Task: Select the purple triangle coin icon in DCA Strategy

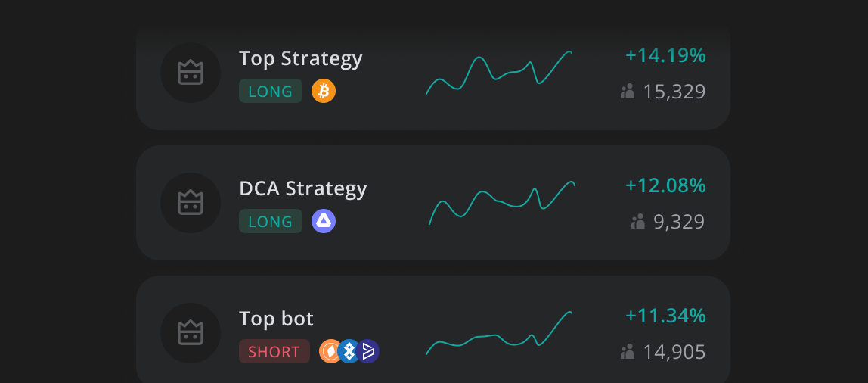Action: tap(324, 221)
